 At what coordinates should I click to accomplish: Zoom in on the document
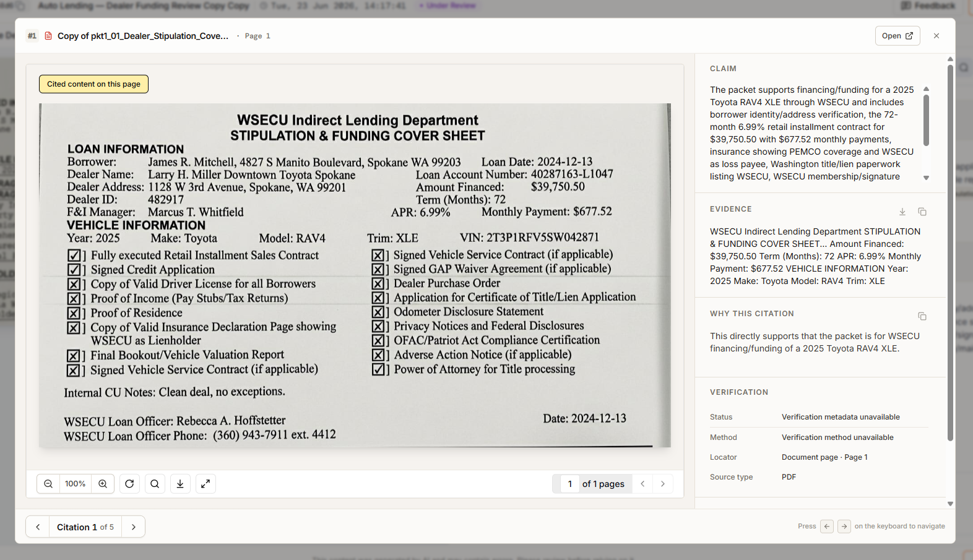pos(103,484)
